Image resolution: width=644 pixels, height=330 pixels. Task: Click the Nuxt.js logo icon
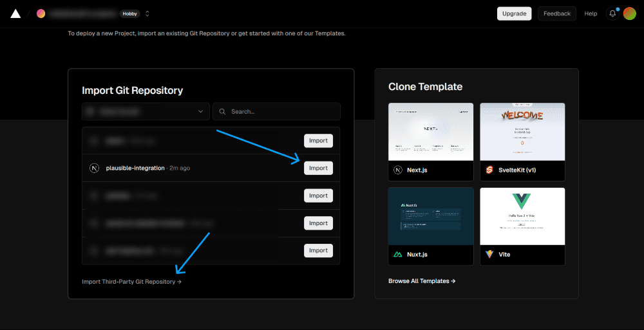coord(397,255)
